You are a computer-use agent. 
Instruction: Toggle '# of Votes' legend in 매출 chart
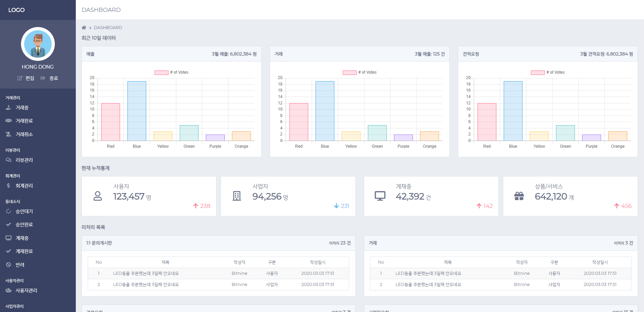point(172,72)
